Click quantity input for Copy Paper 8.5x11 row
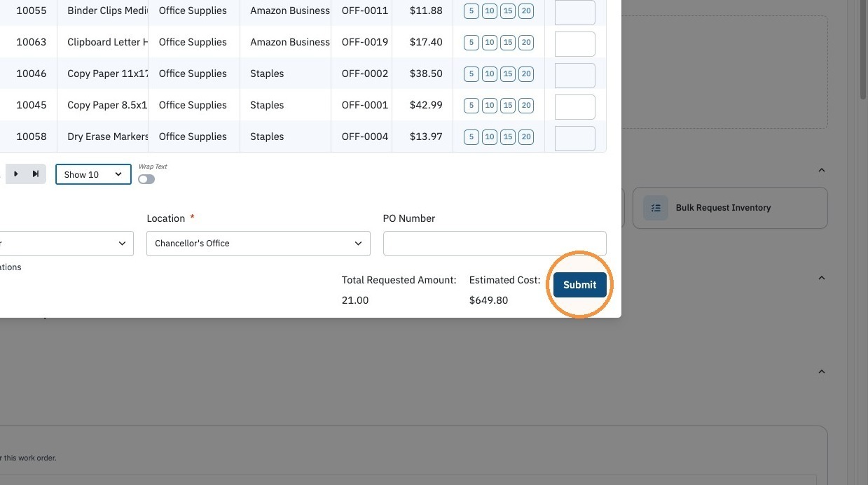Screen dimensions: 868x485 575,106
